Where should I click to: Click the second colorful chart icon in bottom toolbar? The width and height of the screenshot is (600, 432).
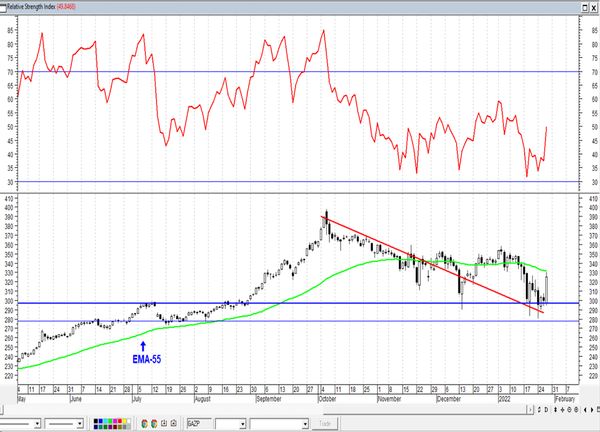(153, 423)
